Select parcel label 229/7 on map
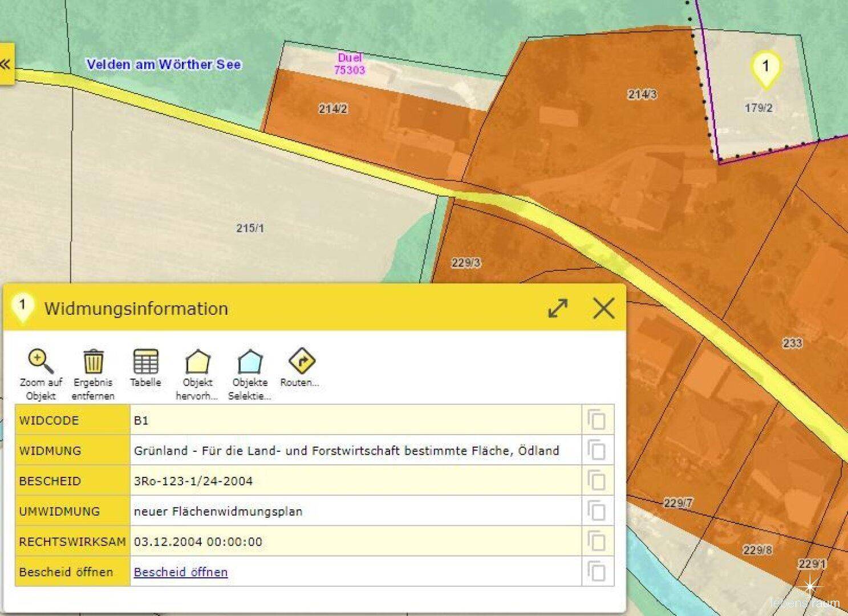The image size is (848, 616). (x=679, y=503)
